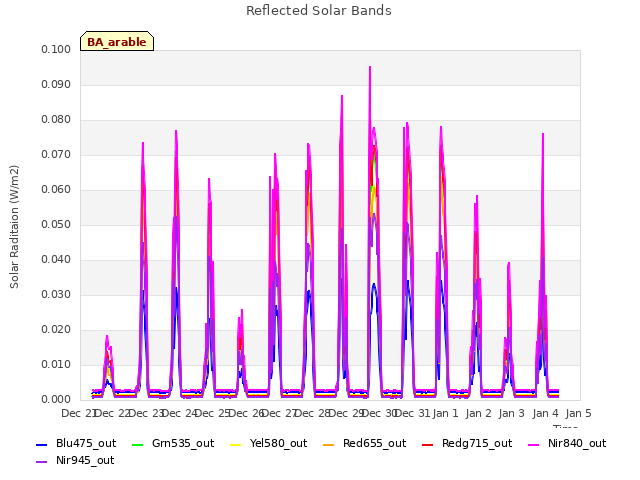
Task: Click the 0.080 y-axis tick label
Action: (56, 120)
